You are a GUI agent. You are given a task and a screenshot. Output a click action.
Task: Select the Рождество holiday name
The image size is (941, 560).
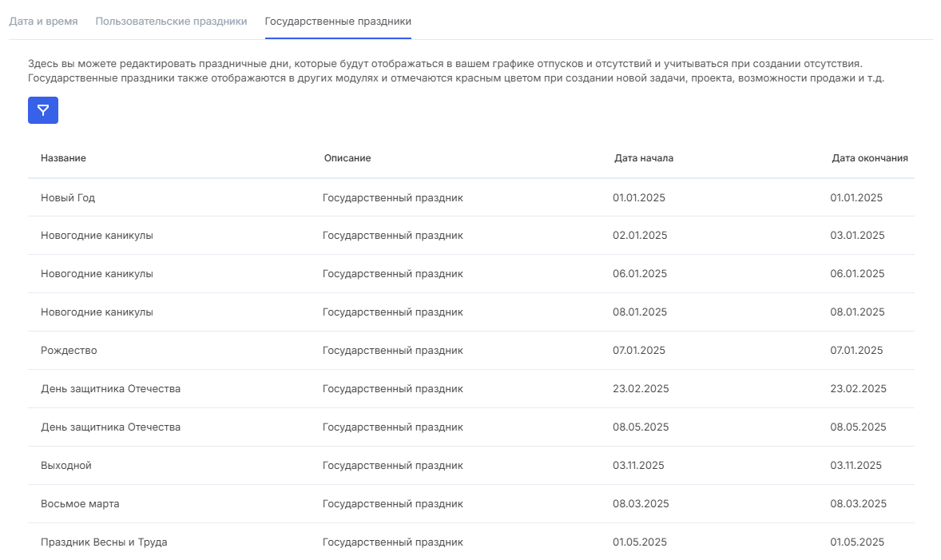coord(69,350)
